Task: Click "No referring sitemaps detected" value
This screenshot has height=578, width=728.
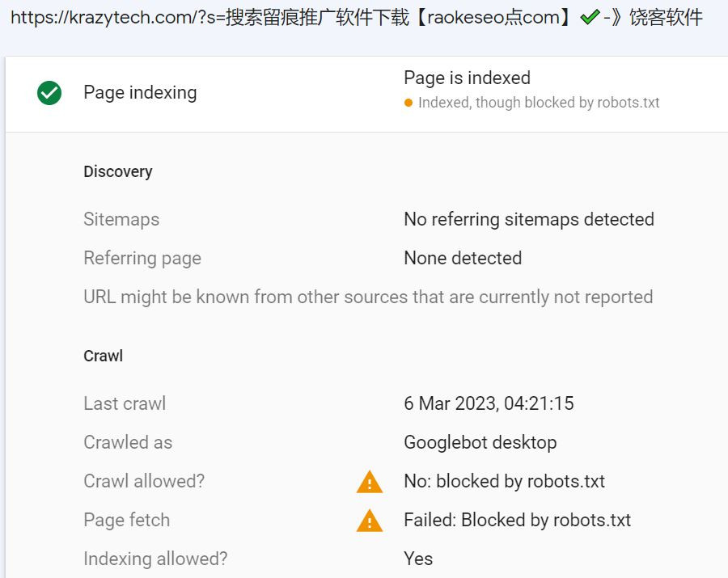Action: click(x=528, y=219)
